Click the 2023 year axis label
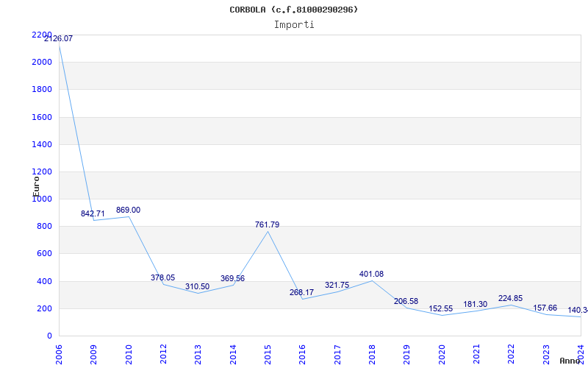The image size is (588, 368). [x=546, y=354]
